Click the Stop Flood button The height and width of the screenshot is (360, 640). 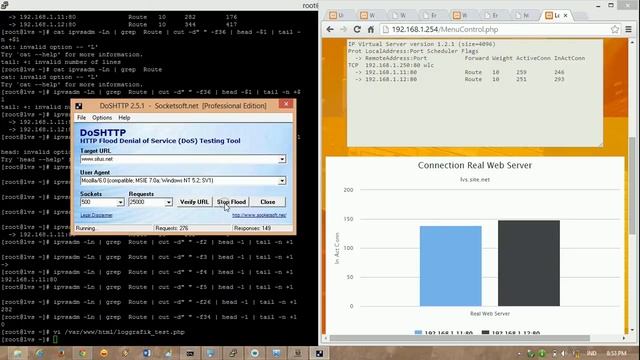point(231,202)
